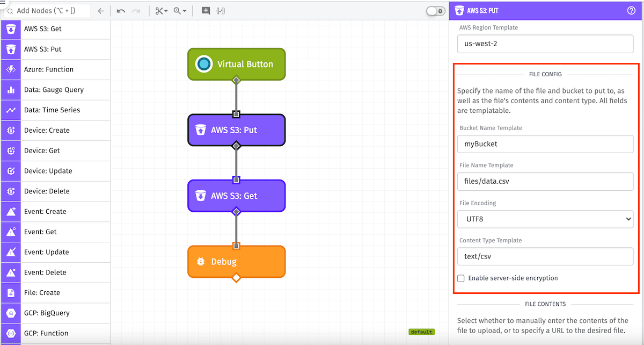Click the Bucket Name Template field
Image resolution: width=644 pixels, height=345 pixels.
[x=545, y=144]
